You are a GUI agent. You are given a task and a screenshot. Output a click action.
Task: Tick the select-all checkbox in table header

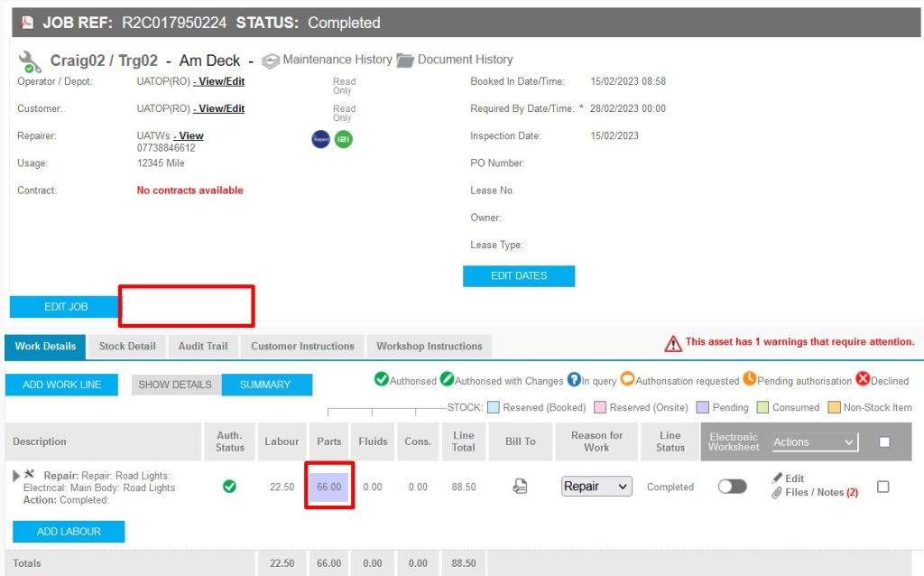point(884,441)
